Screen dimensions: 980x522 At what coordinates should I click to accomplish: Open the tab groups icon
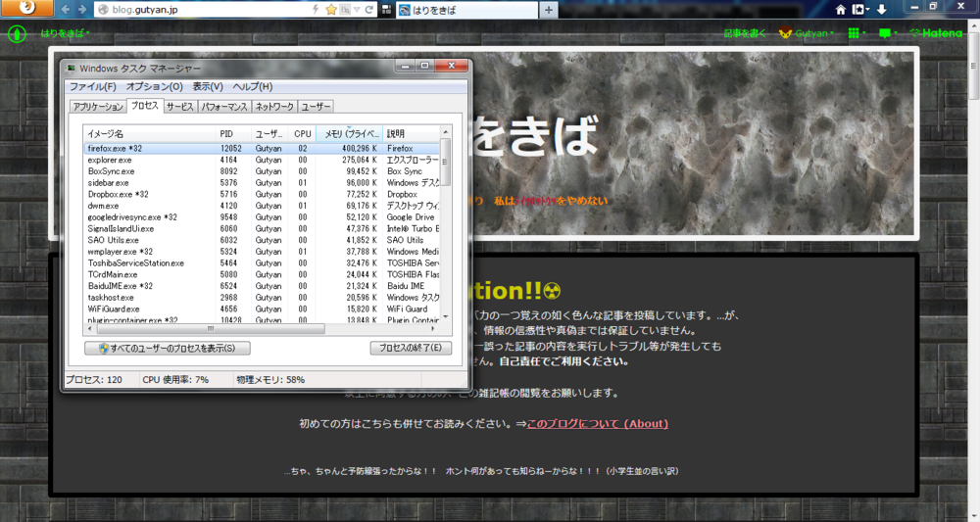(386, 10)
